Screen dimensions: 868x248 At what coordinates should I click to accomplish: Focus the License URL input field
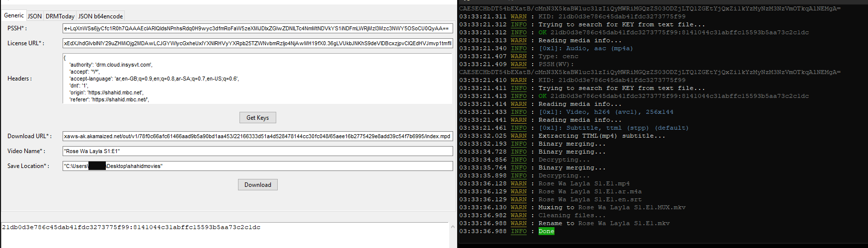pyautogui.click(x=257, y=43)
